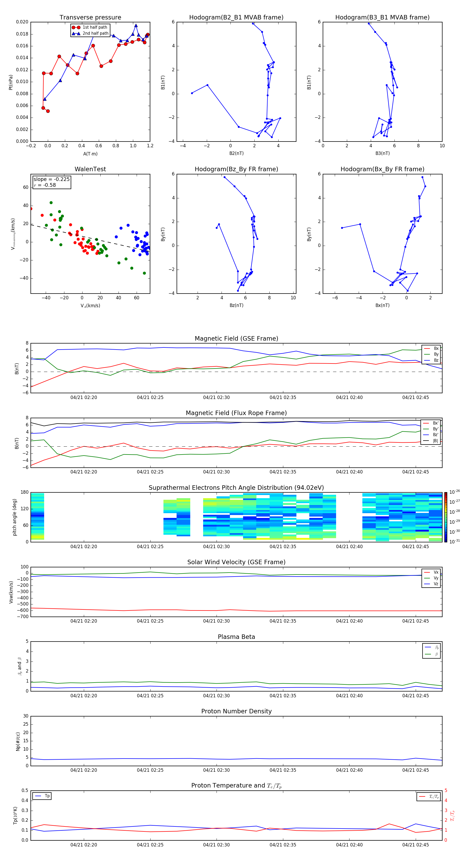Select the "2nd half path" legend entry
This screenshot has height=868, width=473.
pos(90,33)
